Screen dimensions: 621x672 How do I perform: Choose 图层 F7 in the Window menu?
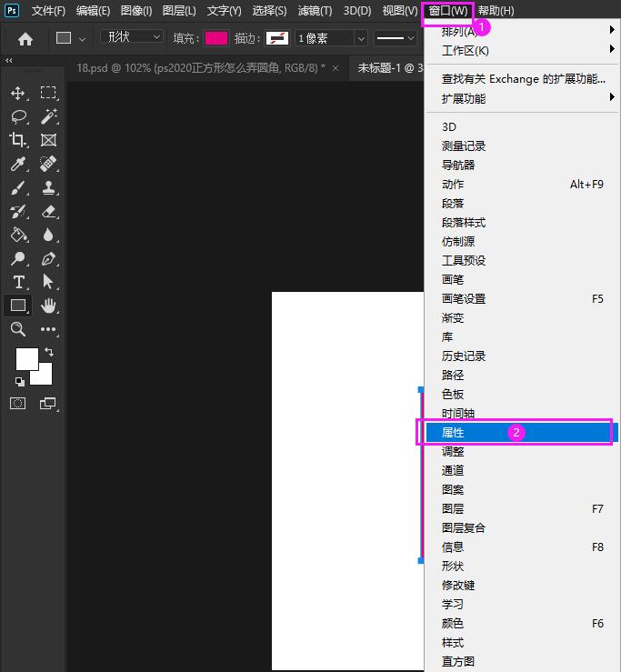coord(522,508)
